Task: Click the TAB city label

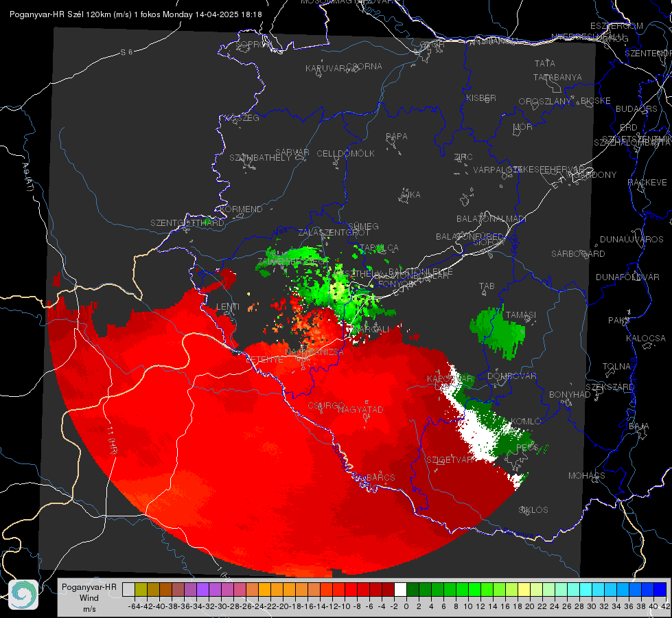Action: [487, 286]
